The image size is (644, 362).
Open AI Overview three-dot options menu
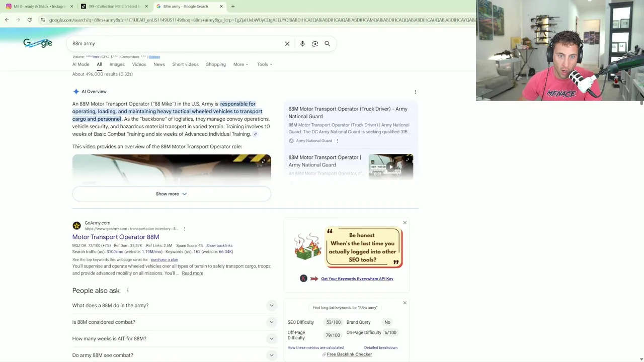click(415, 92)
